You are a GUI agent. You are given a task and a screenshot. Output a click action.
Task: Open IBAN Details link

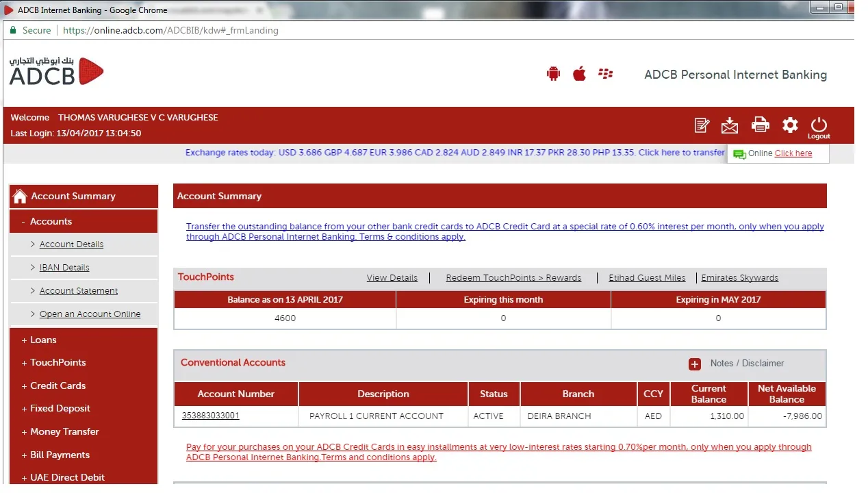(64, 268)
